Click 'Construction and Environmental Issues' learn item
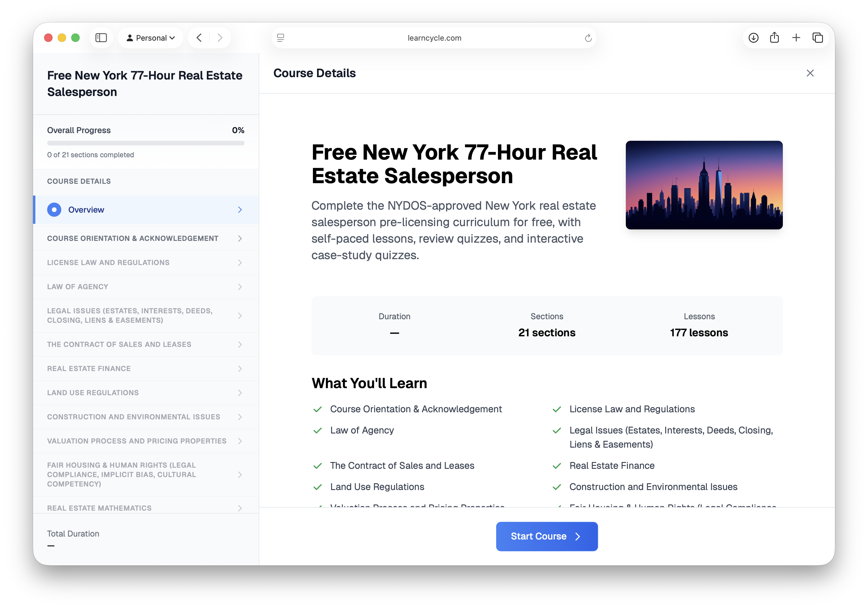The height and width of the screenshot is (609, 868). pyautogui.click(x=653, y=486)
